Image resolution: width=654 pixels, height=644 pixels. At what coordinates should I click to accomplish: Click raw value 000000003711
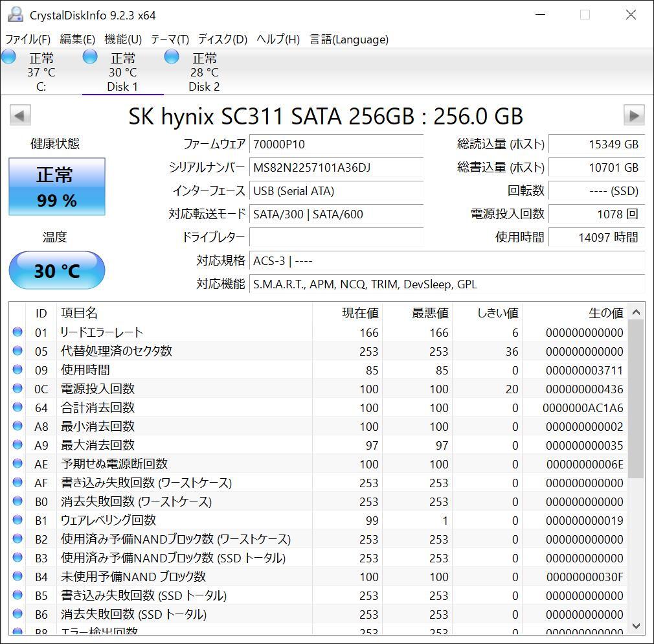tap(584, 370)
